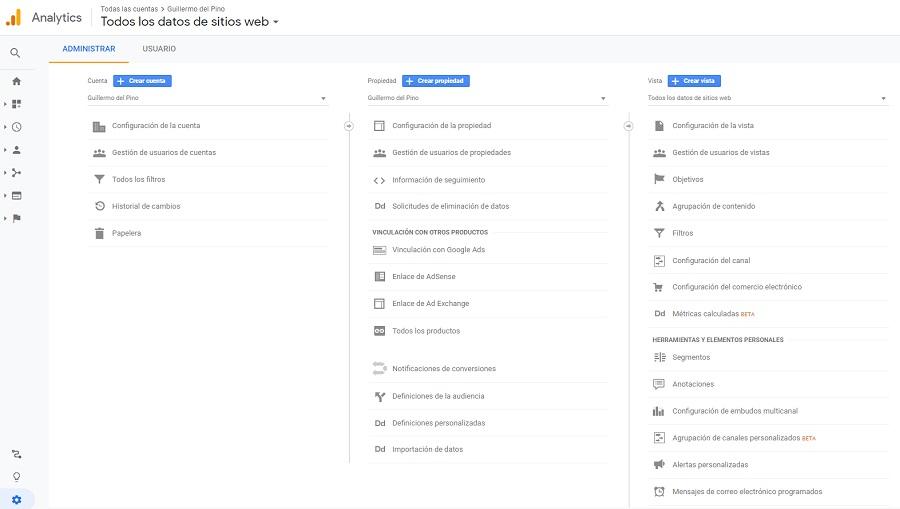Open Conversions flag icon in sidebar
Image resolution: width=900 pixels, height=509 pixels.
point(17,218)
